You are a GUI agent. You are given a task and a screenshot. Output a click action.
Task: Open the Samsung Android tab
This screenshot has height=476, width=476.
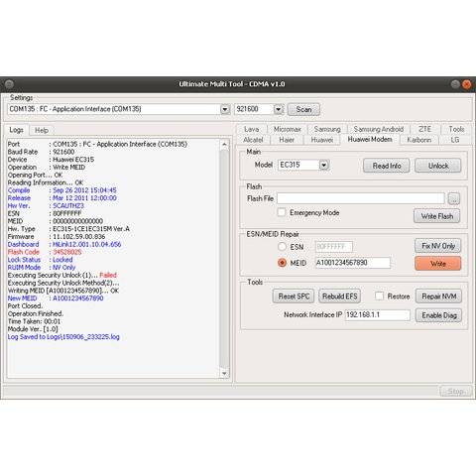click(379, 129)
